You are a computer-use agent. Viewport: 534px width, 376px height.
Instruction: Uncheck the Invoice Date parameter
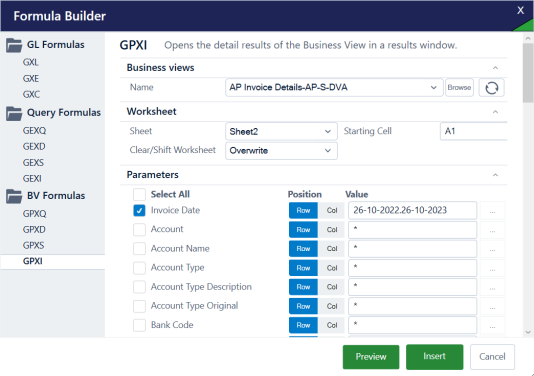click(x=139, y=210)
